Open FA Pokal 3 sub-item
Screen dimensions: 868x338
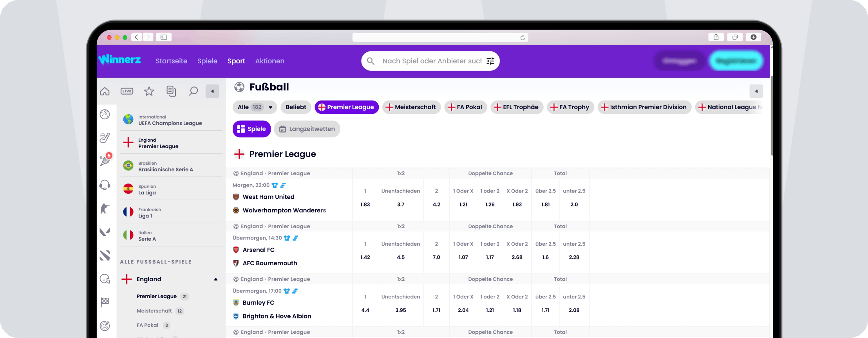(153, 325)
